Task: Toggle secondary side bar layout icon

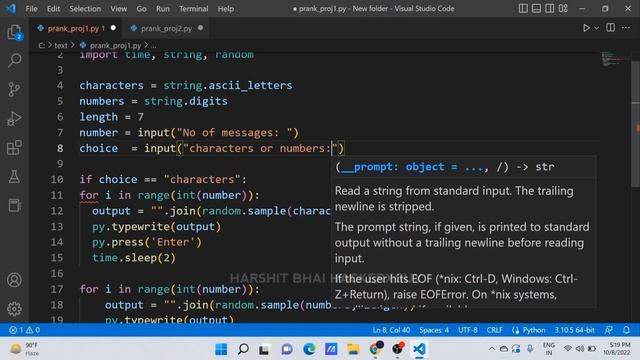Action: 550,9
